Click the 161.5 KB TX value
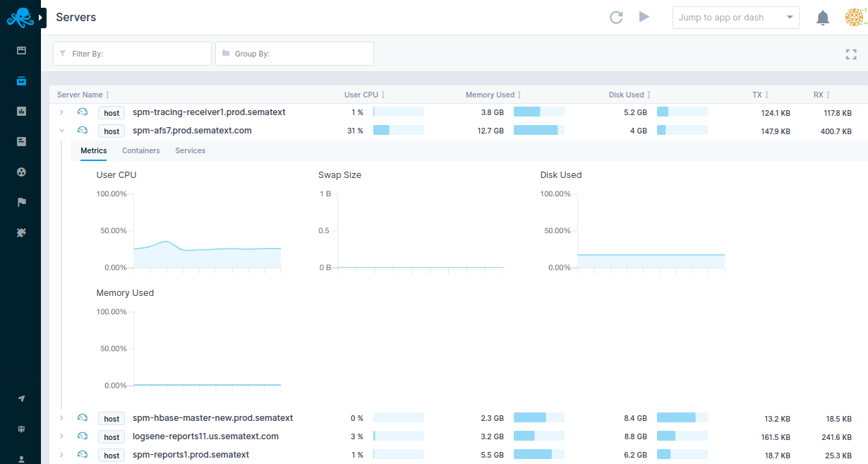This screenshot has width=868, height=464. pyautogui.click(x=775, y=437)
